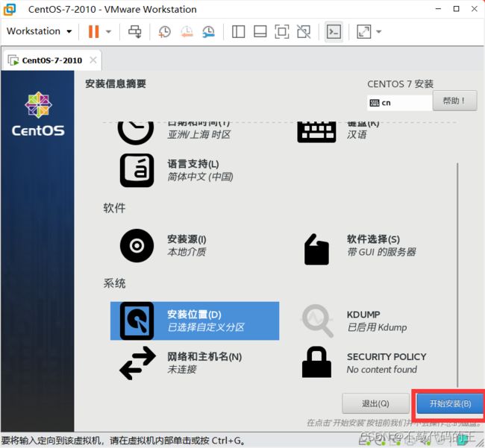Close the CentOS-7-2010 tab

(93, 60)
